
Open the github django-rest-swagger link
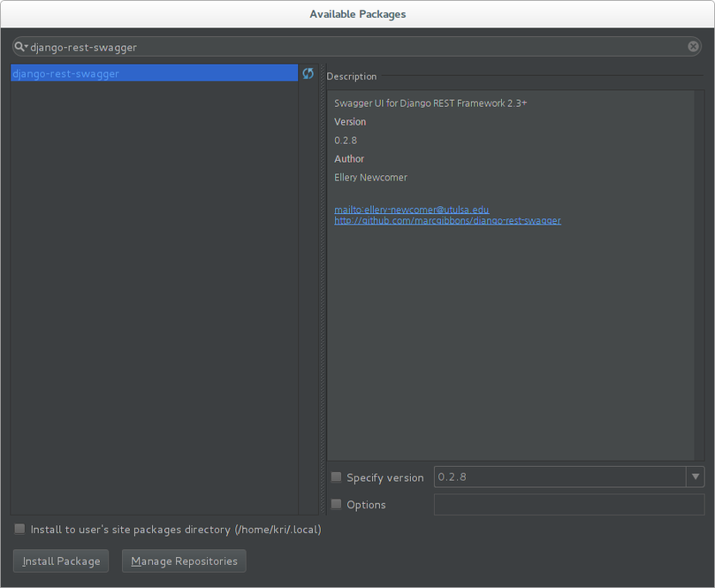click(x=447, y=220)
